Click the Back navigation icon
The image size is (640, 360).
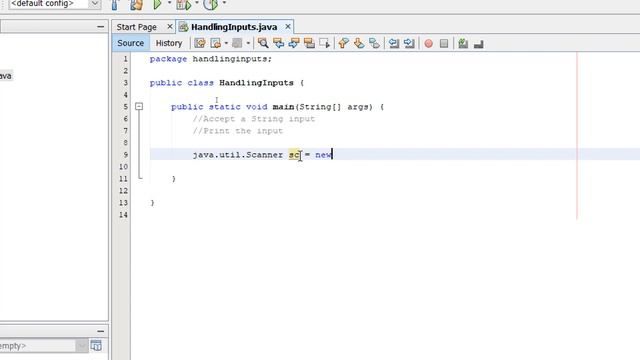[x=216, y=43]
